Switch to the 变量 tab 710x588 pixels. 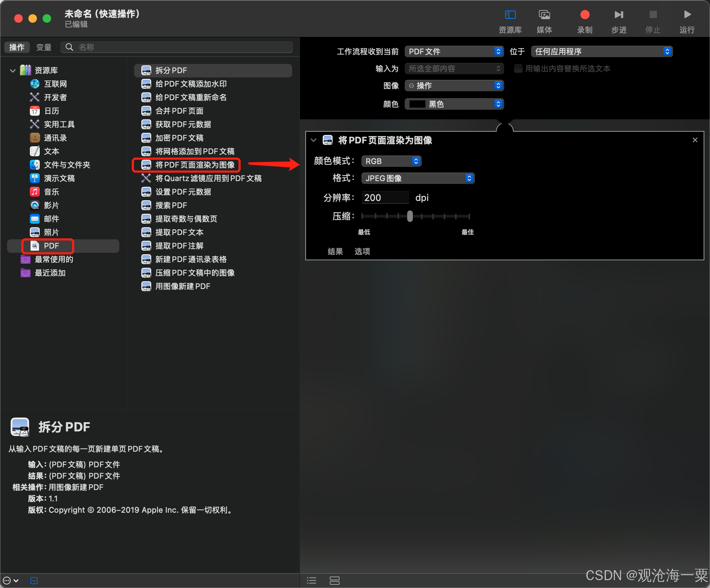(44, 47)
